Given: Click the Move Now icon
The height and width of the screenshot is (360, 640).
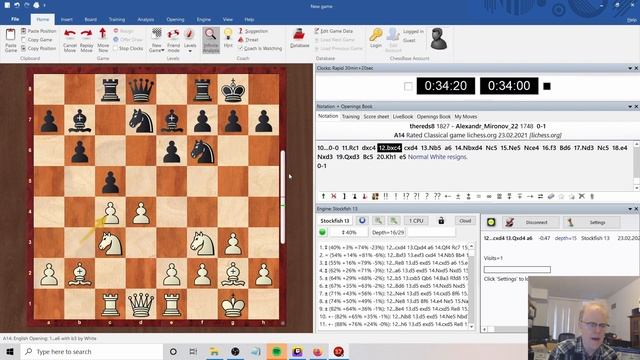Looking at the screenshot, I should tap(102, 34).
